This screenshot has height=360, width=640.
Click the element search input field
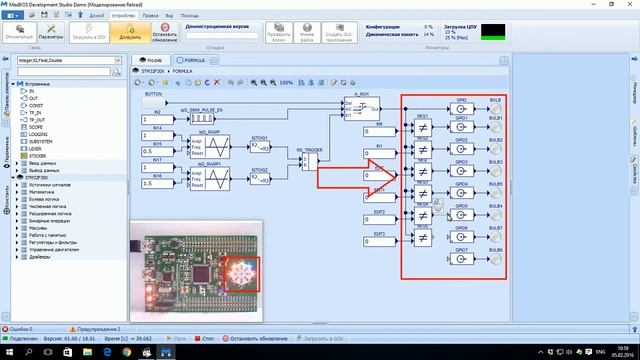[x=64, y=72]
